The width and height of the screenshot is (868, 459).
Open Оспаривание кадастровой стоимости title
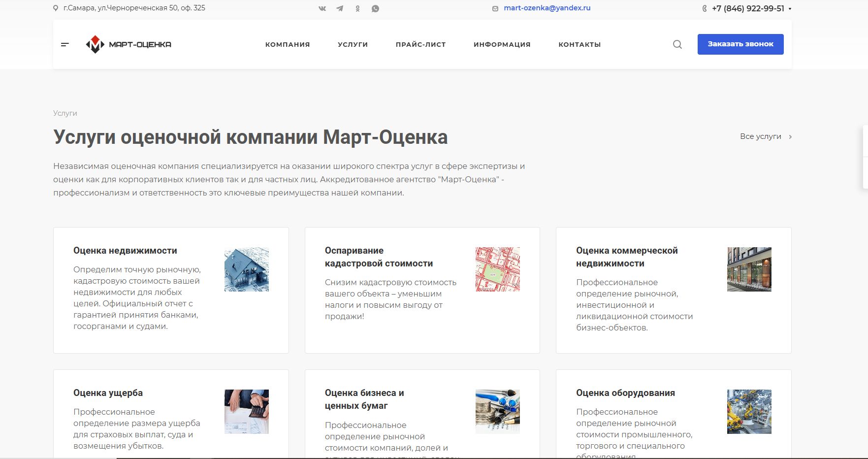coord(379,257)
